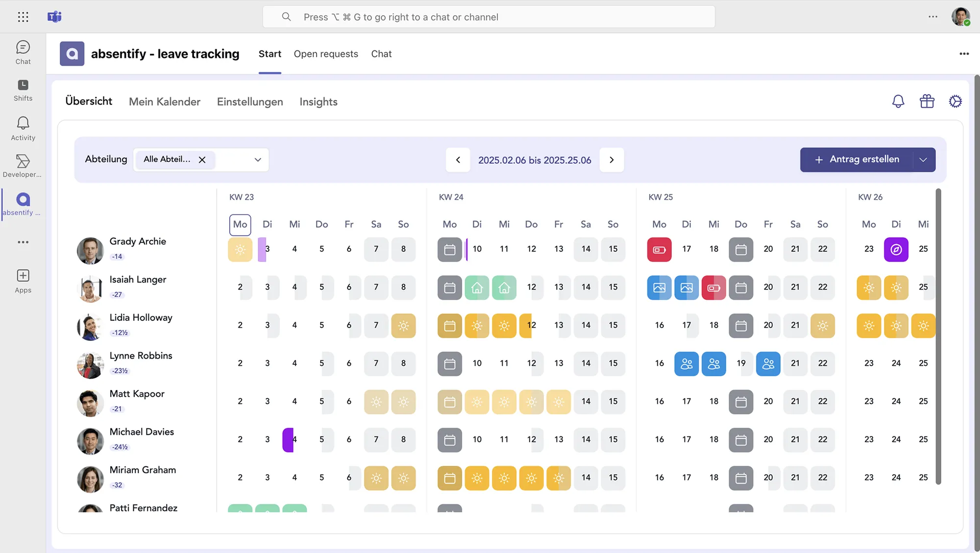Click the gift box icon
Image resolution: width=980 pixels, height=553 pixels.
tap(927, 101)
